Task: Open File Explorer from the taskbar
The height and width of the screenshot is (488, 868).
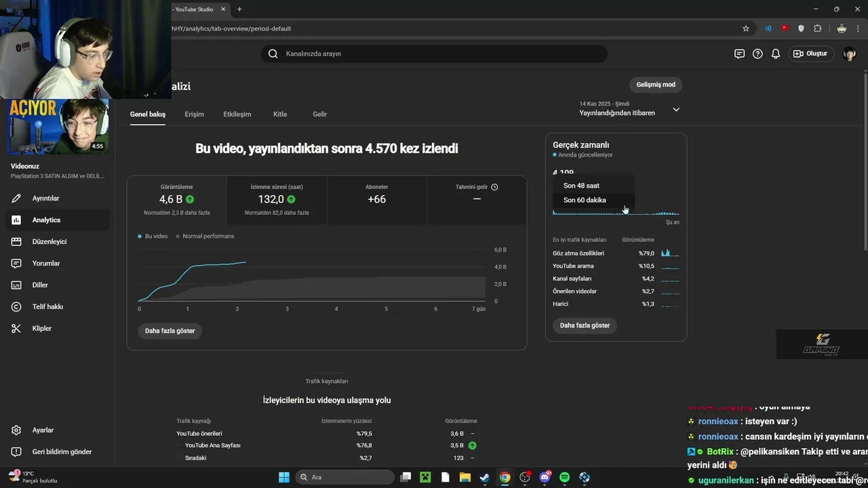Action: tap(465, 477)
